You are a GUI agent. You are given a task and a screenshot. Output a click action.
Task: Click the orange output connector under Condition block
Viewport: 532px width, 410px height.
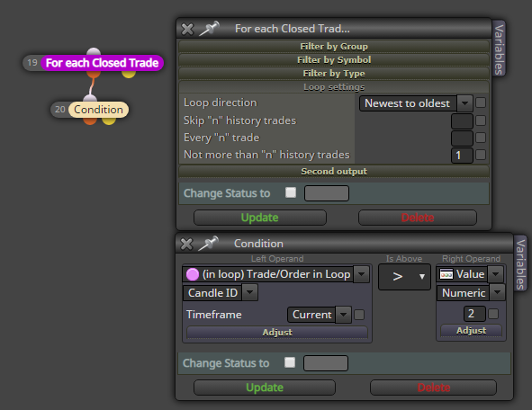[90, 120]
